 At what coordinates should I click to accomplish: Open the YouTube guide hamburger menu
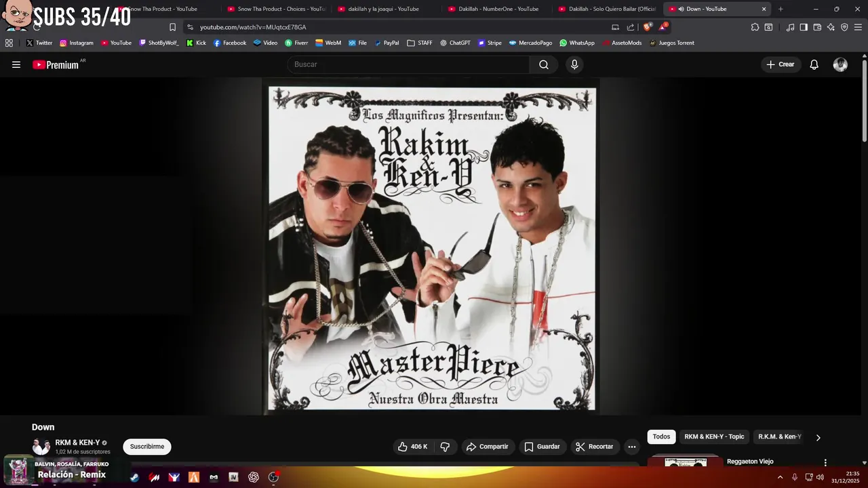coord(16,64)
